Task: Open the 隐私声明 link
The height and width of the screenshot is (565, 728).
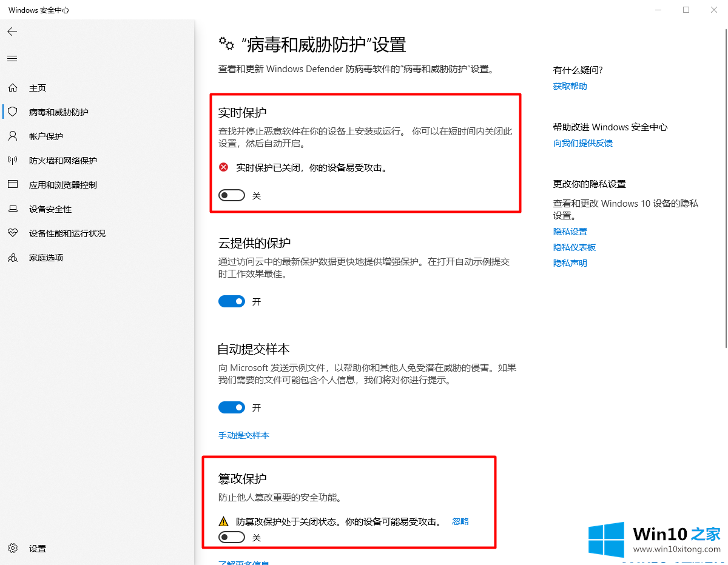Action: click(x=570, y=263)
